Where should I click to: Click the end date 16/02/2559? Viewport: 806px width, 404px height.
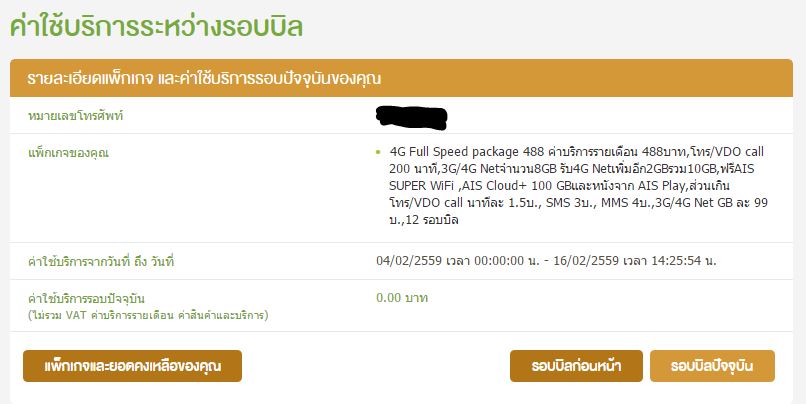click(586, 261)
